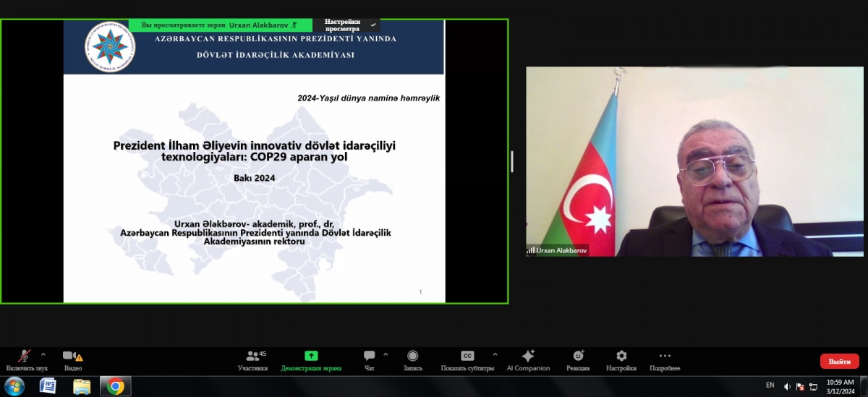This screenshot has height=397, width=868.
Task: Click participant count 45 badge
Action: [263, 354]
